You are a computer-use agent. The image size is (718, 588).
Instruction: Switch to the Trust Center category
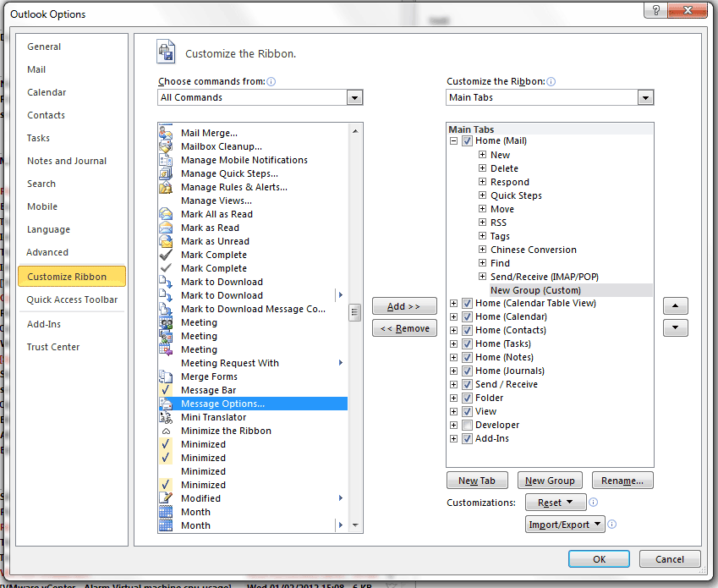point(53,347)
